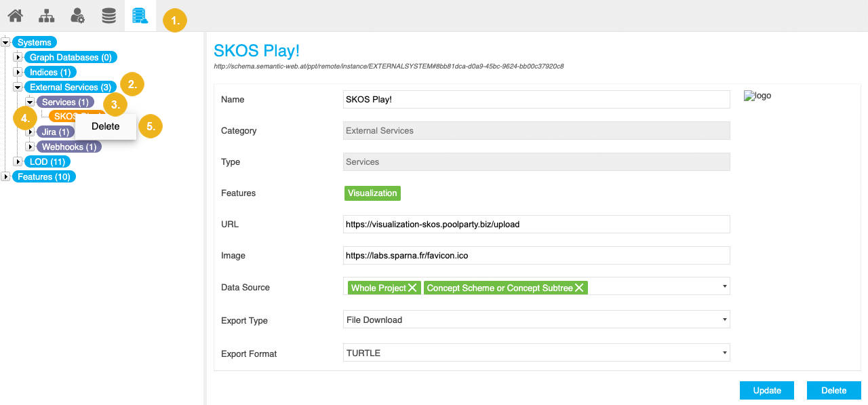Expand the Features (10) node
Image resolution: width=868 pixels, height=405 pixels.
tap(6, 176)
